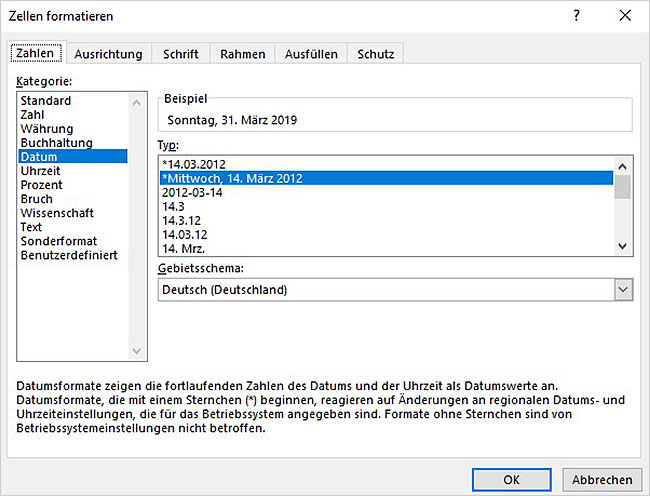Screen dimensions: 650x496
Task: Open the Gebietsschema dropdown arrow
Action: [623, 290]
